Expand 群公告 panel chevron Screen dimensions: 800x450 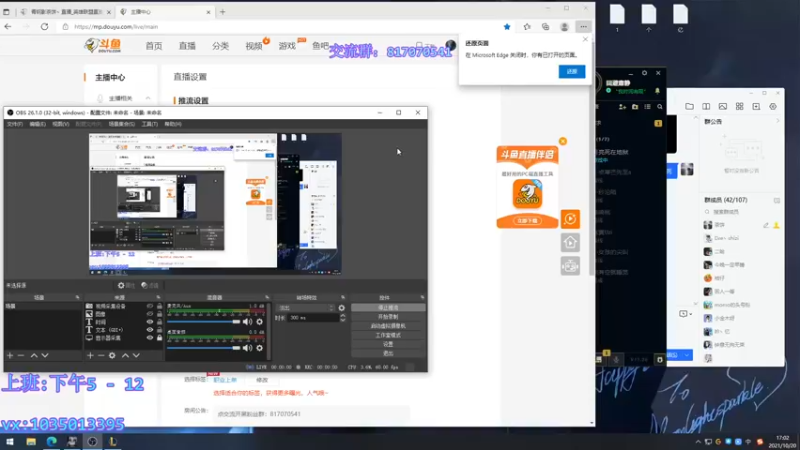777,121
